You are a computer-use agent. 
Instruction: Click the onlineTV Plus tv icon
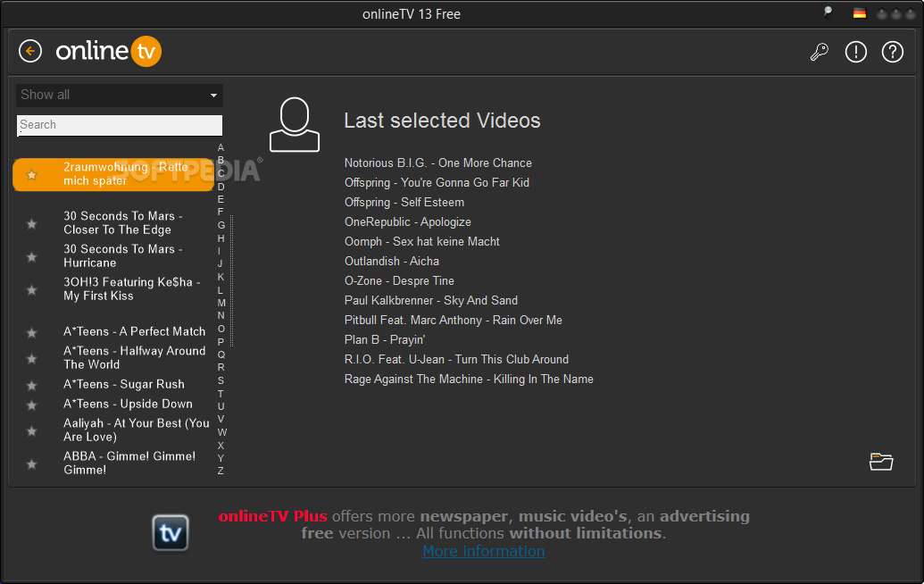(x=171, y=533)
